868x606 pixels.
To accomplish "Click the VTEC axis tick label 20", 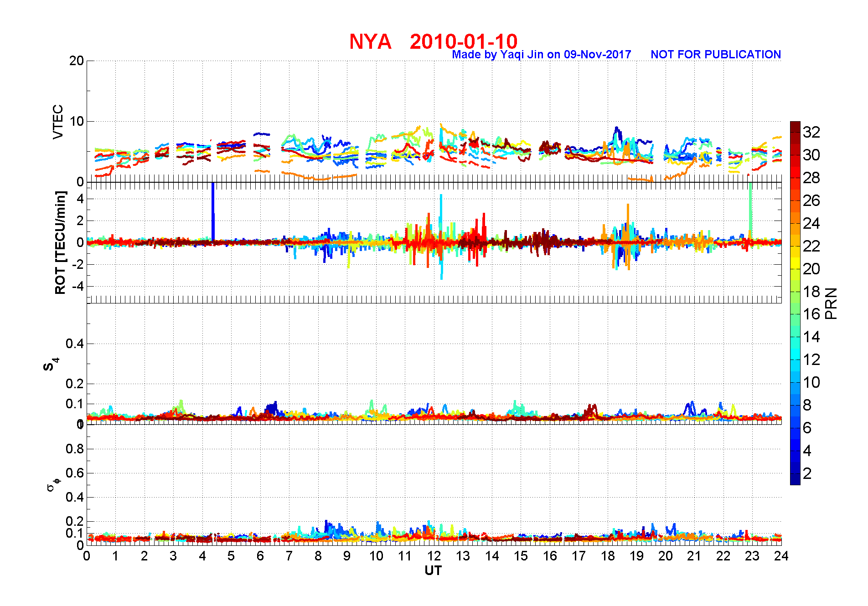I will pos(77,61).
